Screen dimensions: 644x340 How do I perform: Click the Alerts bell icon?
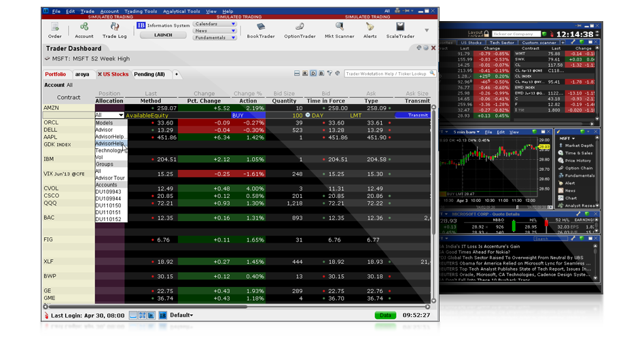(x=370, y=29)
